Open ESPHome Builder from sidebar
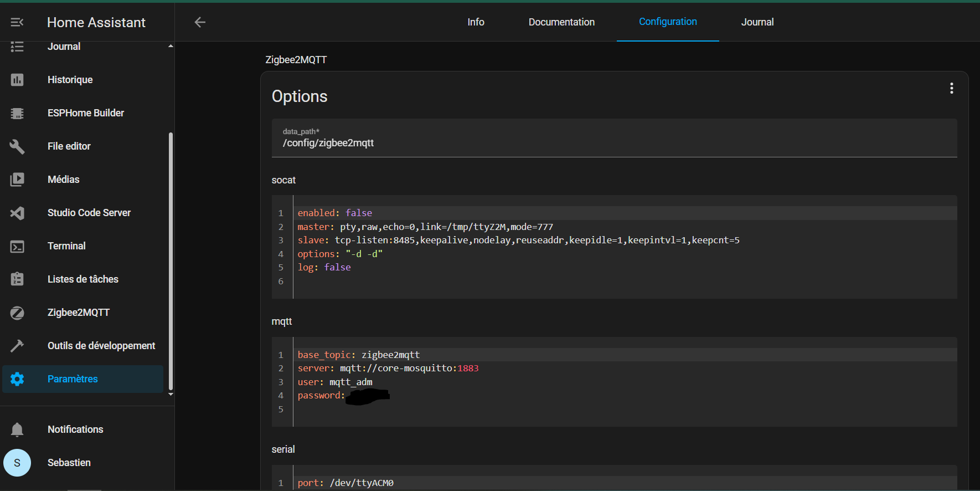980x491 pixels. click(83, 113)
